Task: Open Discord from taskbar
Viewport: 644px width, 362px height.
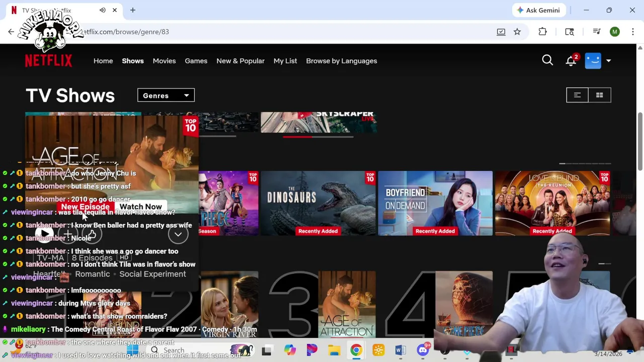Action: tap(424, 350)
